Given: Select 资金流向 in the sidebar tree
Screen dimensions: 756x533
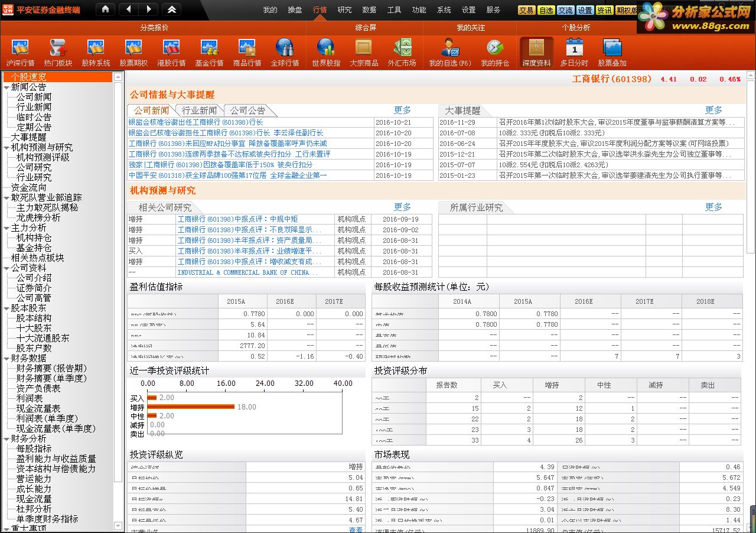Looking at the screenshot, I should [x=28, y=187].
